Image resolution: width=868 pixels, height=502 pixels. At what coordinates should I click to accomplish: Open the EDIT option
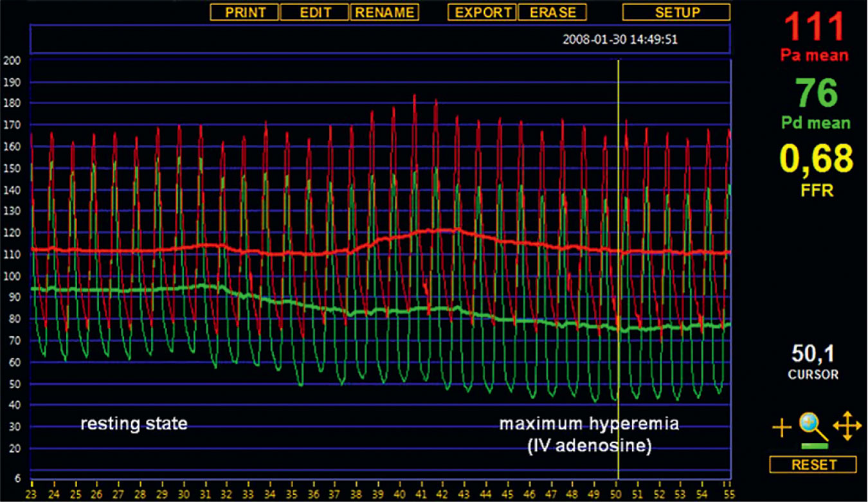[x=315, y=12]
